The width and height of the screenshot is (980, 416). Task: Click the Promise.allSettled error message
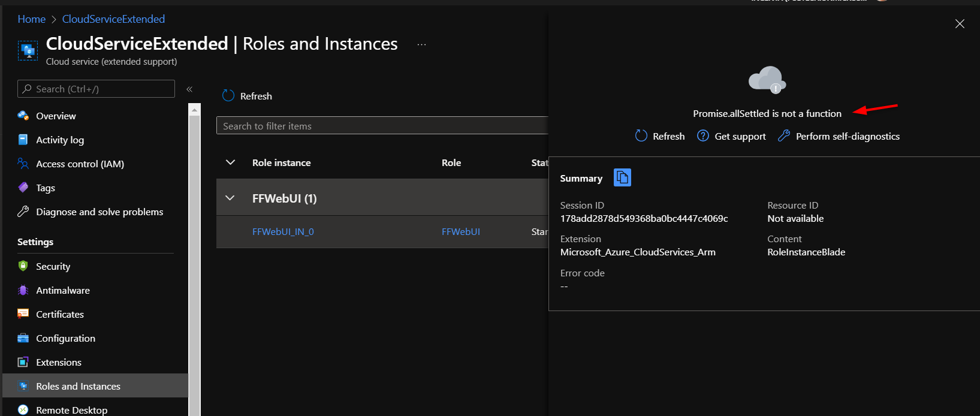pyautogui.click(x=767, y=113)
